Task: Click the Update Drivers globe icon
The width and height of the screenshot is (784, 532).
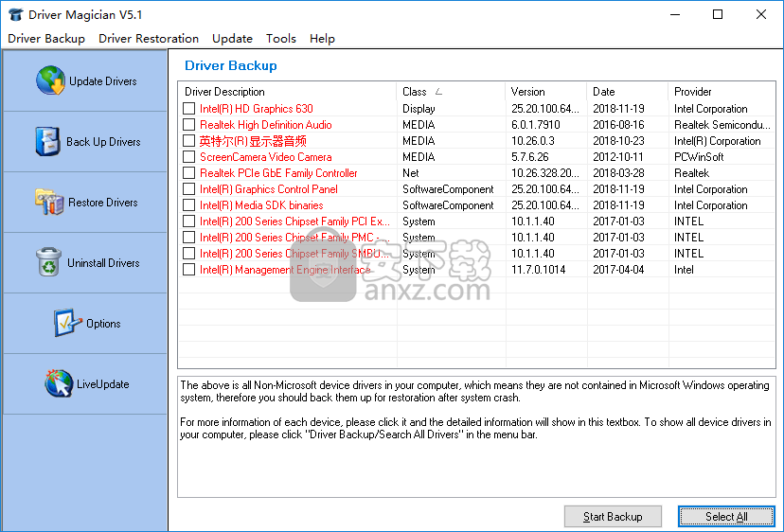Action: click(50, 80)
